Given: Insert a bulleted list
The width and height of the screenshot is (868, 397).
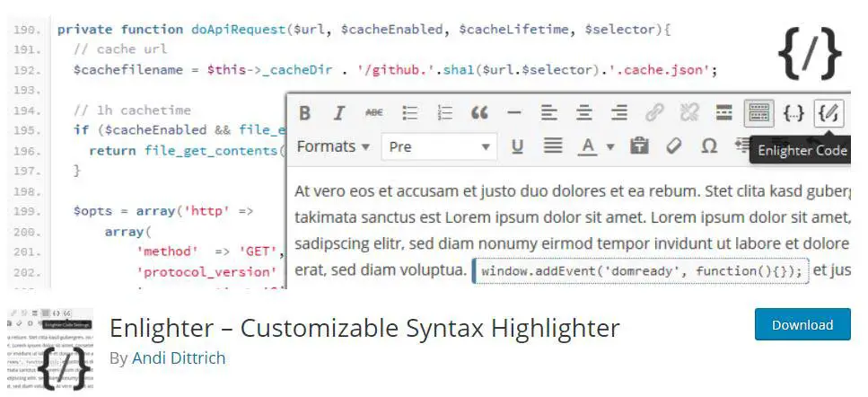Looking at the screenshot, I should tap(409, 113).
